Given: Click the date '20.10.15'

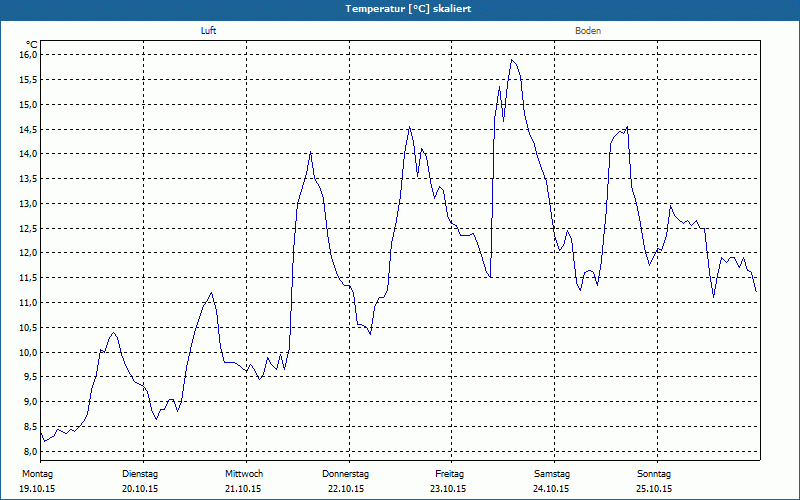Looking at the screenshot, I should coord(140,489).
